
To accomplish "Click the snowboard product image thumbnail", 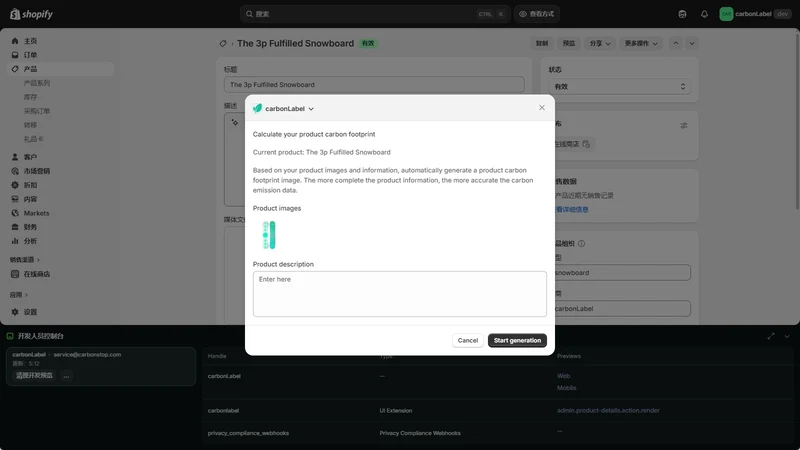I will (x=269, y=235).
